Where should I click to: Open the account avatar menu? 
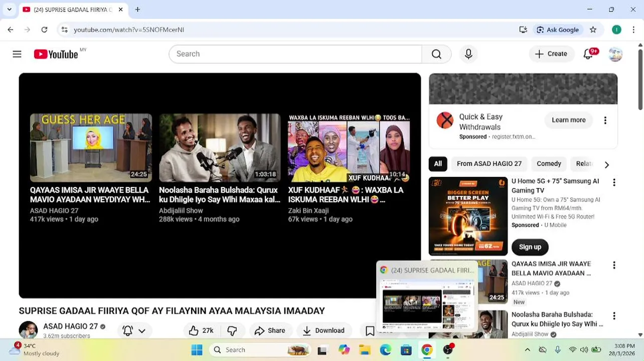[x=615, y=54]
